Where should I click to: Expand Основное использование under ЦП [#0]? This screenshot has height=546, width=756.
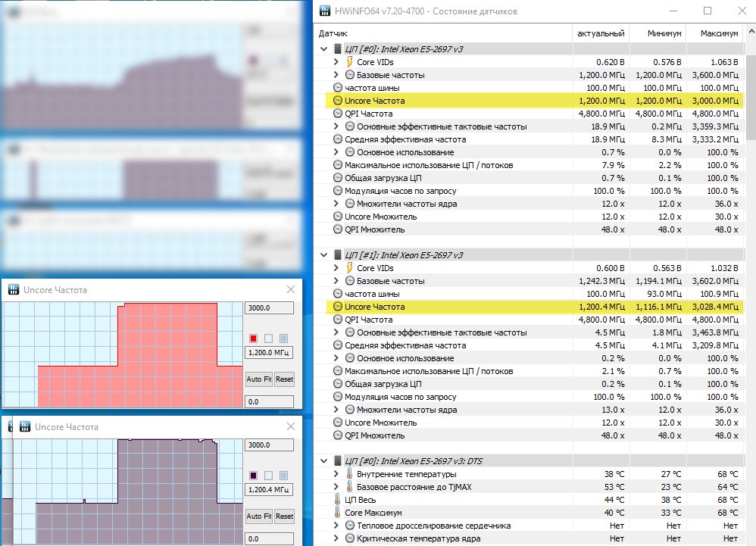(x=336, y=152)
